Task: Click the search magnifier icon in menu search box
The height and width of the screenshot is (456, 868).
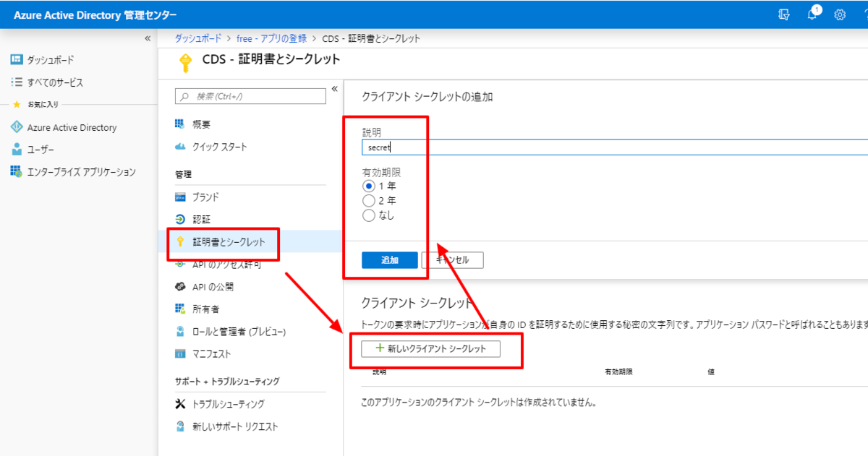Action: tap(184, 96)
